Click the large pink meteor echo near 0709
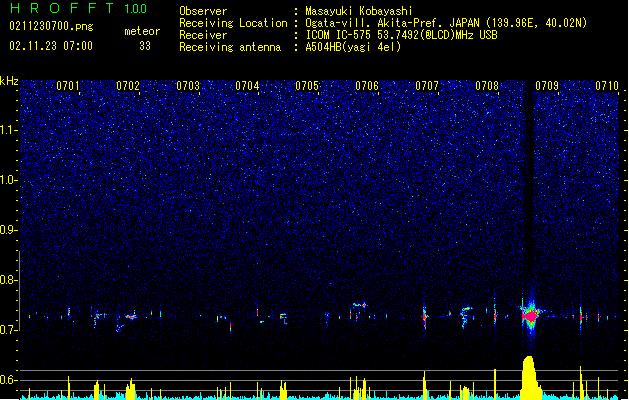 click(531, 316)
